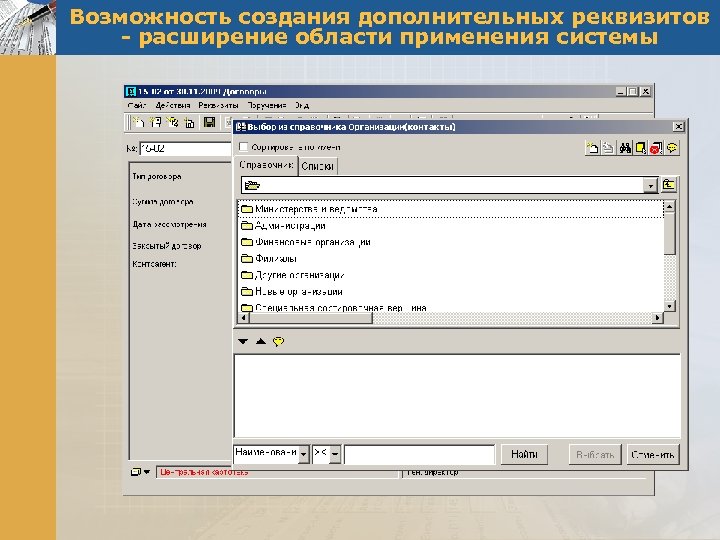Open the Файл menu

(137, 105)
